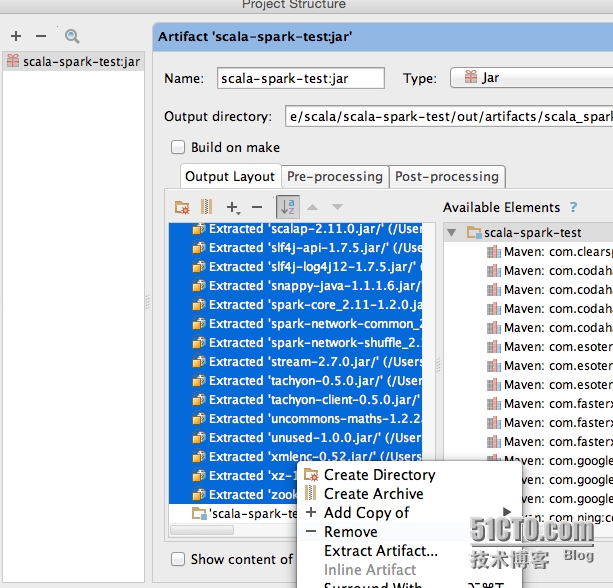Click jar icon of scala-spark-test:jar artifact
Viewport: 613px width, 588px height.
pyautogui.click(x=13, y=61)
